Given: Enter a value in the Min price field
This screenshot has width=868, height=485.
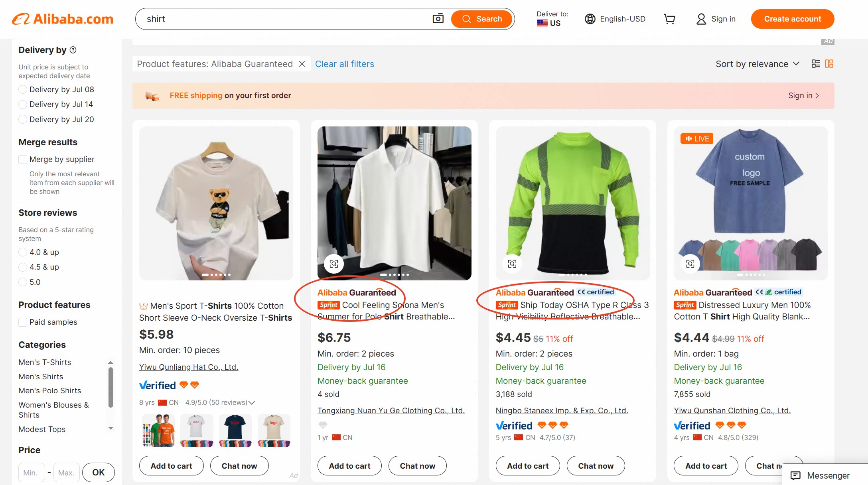Looking at the screenshot, I should tap(32, 472).
